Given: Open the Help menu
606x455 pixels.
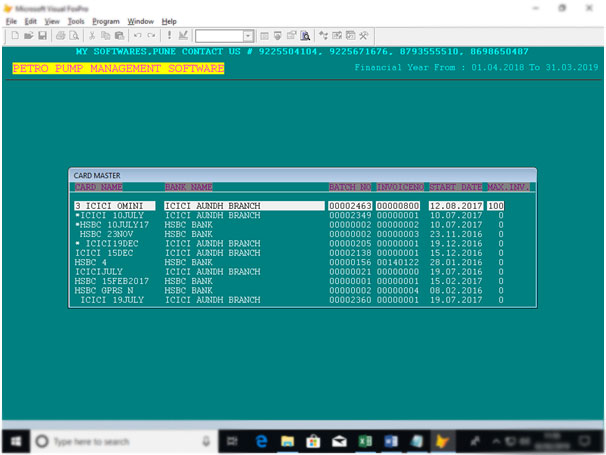Looking at the screenshot, I should coord(169,21).
